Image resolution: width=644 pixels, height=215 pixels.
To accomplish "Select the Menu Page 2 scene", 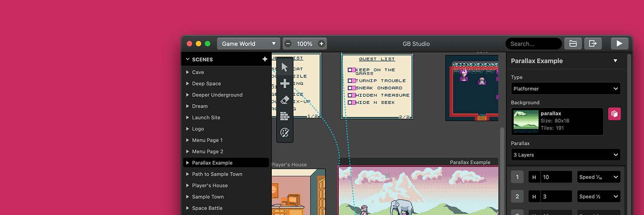I will (226, 151).
